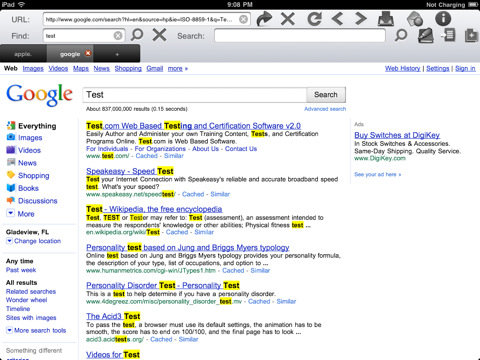Stop page loading with the X icon beside the URL bar
480x360 pixels.
(288, 19)
